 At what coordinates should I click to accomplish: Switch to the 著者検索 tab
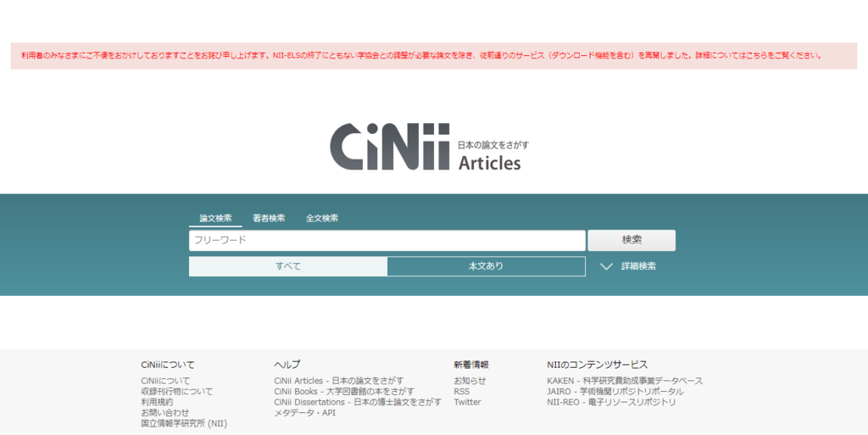269,218
